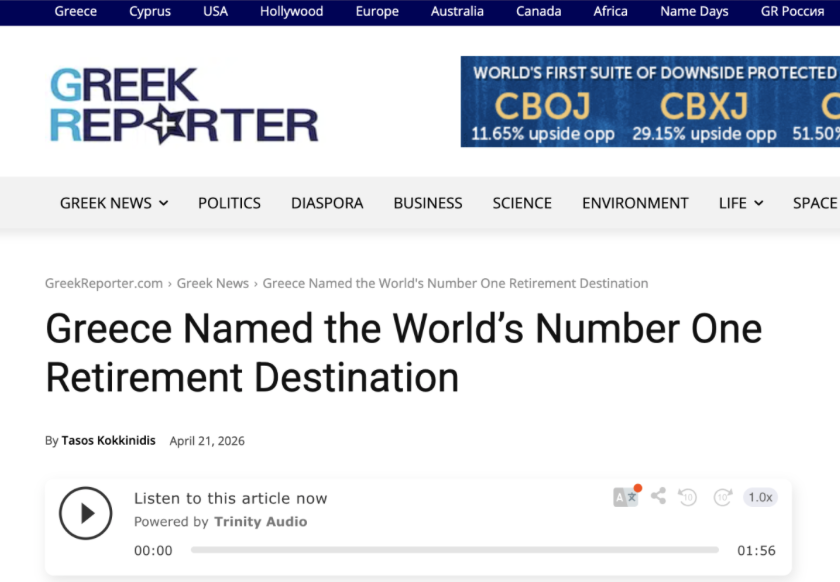Click the Greek Reporter logo
Viewport: 840px width, 582px height.
[x=184, y=106]
